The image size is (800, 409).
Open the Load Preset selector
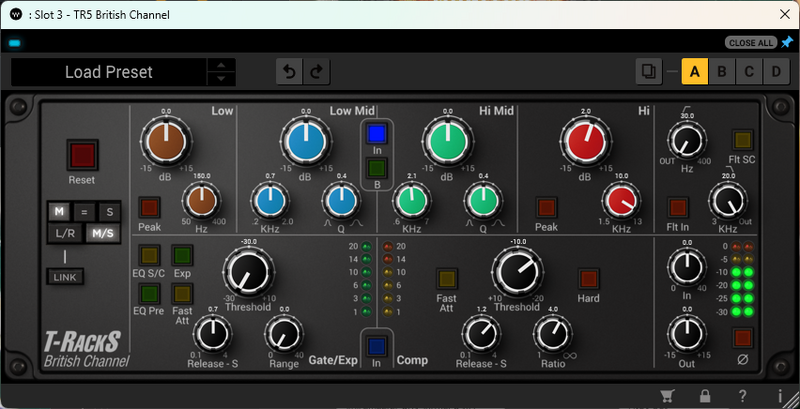click(x=109, y=72)
